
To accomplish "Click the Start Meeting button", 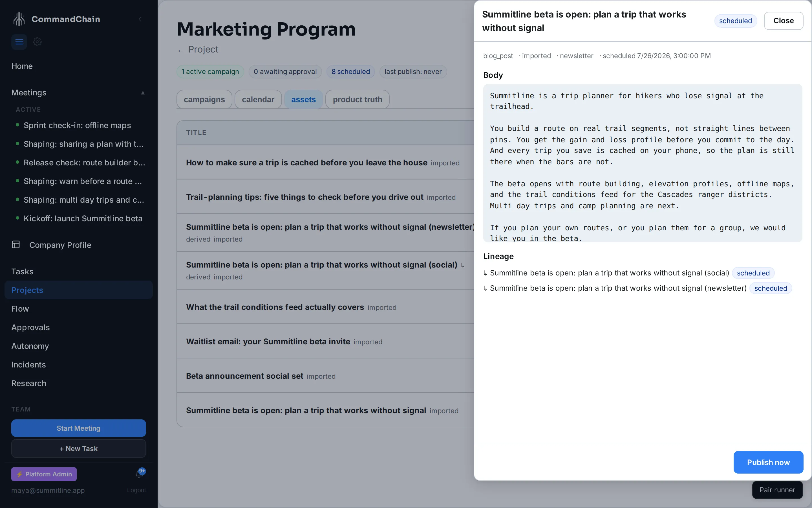I will pos(78,428).
